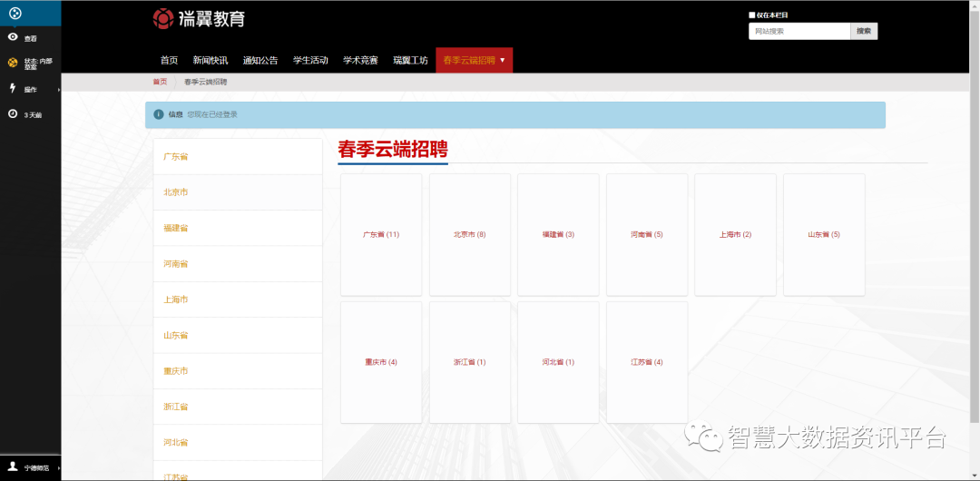Image resolution: width=980 pixels, height=481 pixels.
Task: Click the 搜索 search button
Action: pyautogui.click(x=864, y=31)
